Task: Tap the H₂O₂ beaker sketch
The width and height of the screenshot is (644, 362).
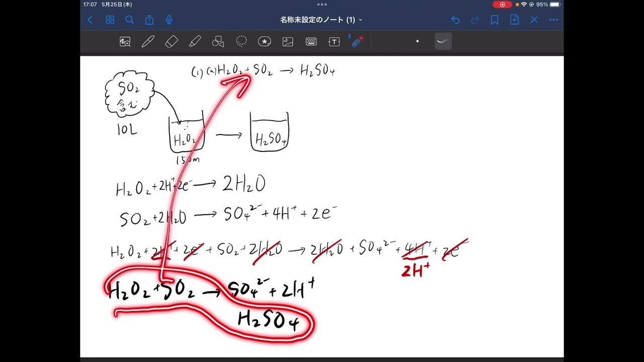Action: click(187, 132)
